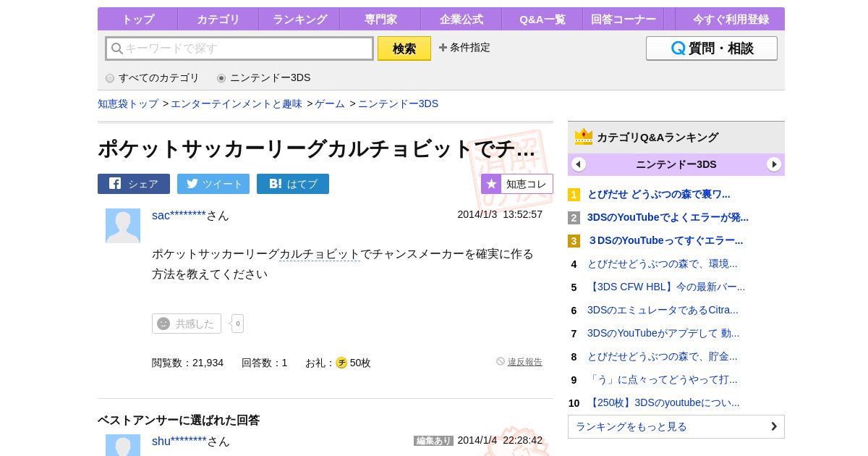Open ニンテンドー3DS breadcrumb link
The image size is (868, 456).
[x=398, y=104]
